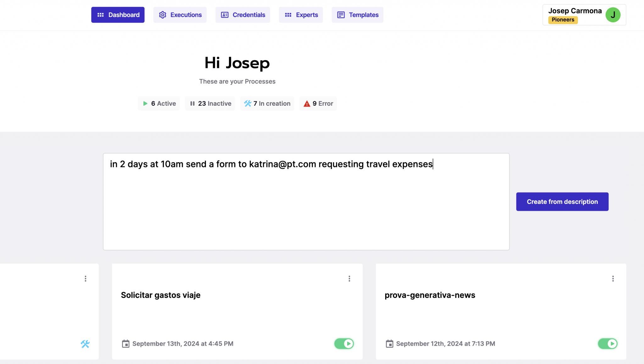
Task: Select the Credentials card icon
Action: pyautogui.click(x=224, y=14)
